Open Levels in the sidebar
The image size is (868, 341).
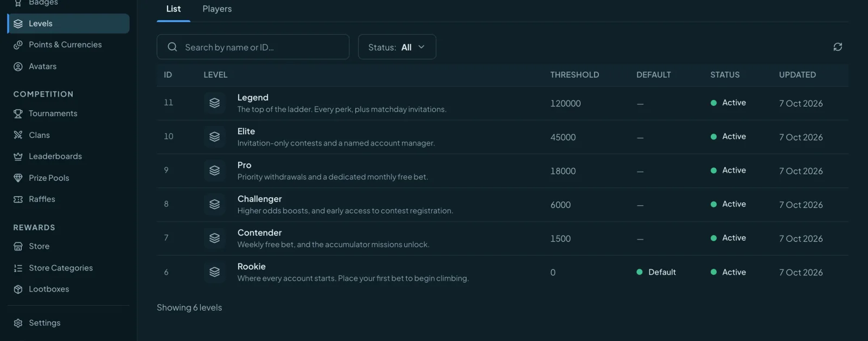tap(68, 23)
